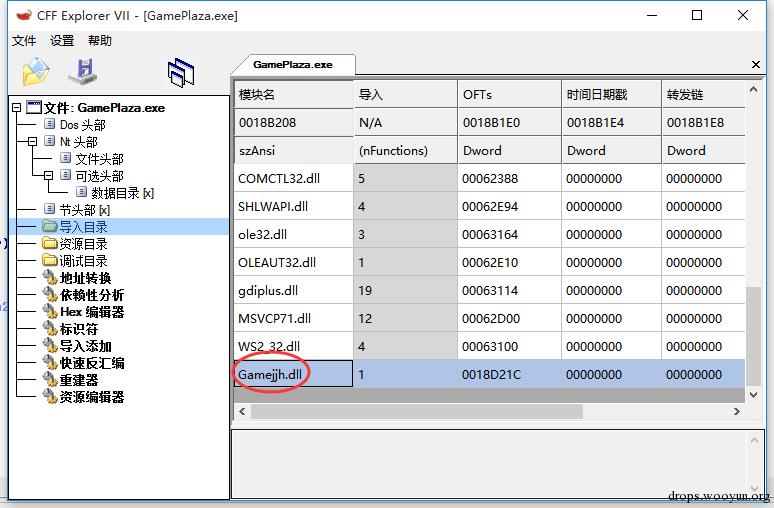Image resolution: width=774 pixels, height=508 pixels.
Task: Click the 模块名 column header
Action: tap(294, 94)
